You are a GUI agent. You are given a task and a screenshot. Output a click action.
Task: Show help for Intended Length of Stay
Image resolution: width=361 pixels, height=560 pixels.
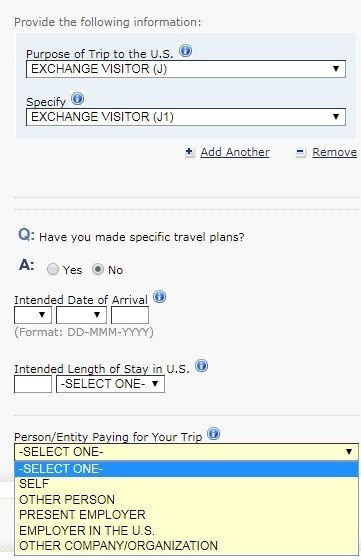tap(201, 366)
